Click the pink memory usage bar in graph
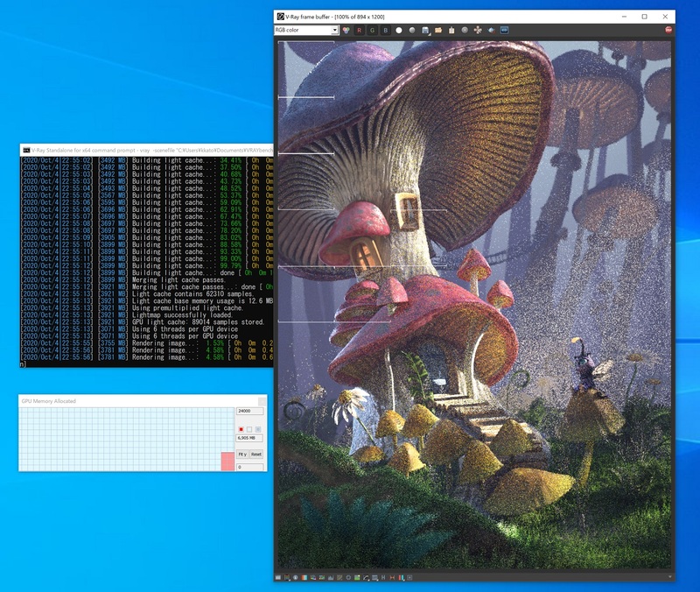 (227, 462)
